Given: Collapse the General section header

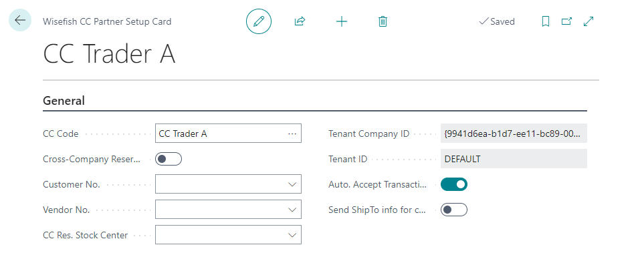Looking at the screenshot, I should click(x=64, y=101).
